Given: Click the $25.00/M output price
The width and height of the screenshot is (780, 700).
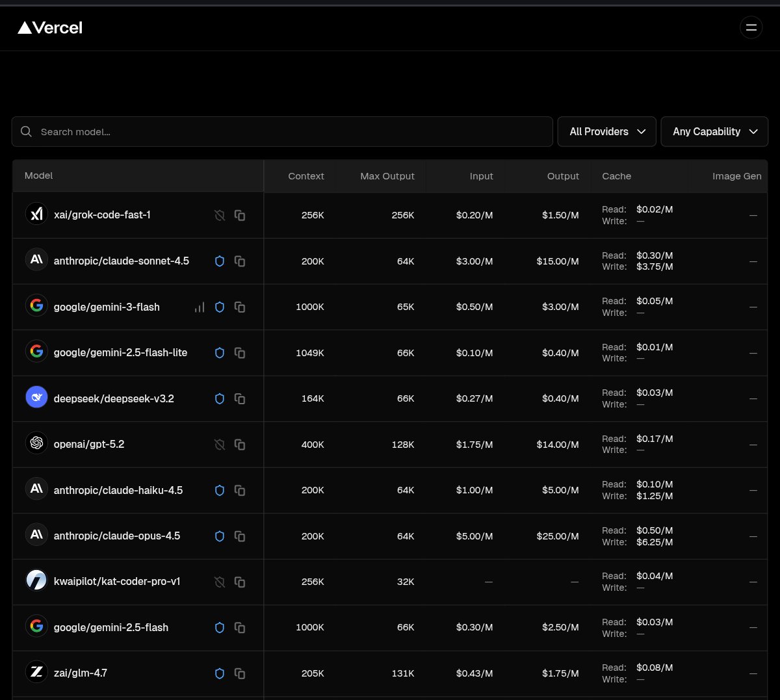Looking at the screenshot, I should [558, 536].
